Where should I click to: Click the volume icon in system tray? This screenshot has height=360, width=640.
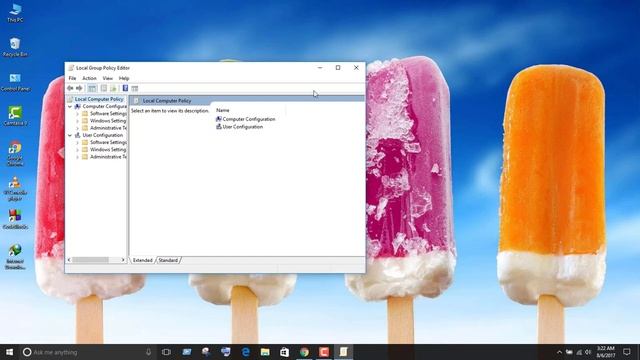[x=588, y=352]
